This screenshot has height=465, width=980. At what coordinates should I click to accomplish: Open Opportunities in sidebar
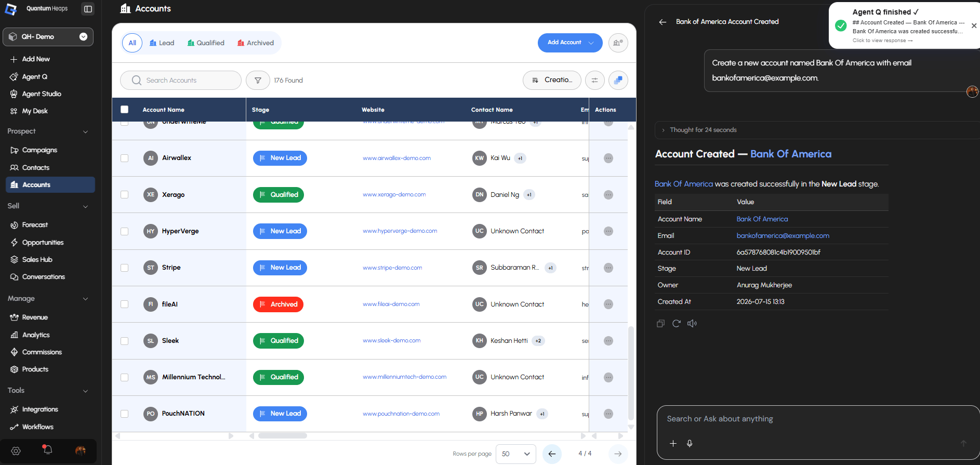[43, 243]
